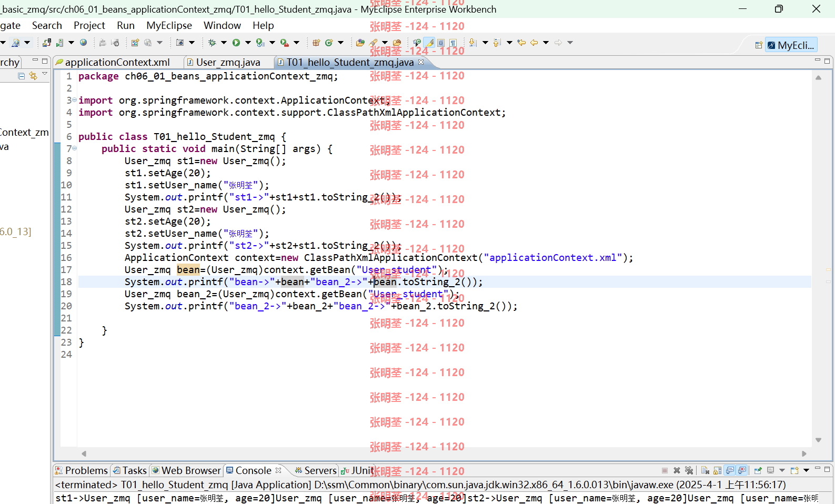Open dropdown next to New Java Class icon
Image resolution: width=835 pixels, height=504 pixels.
pyautogui.click(x=340, y=43)
